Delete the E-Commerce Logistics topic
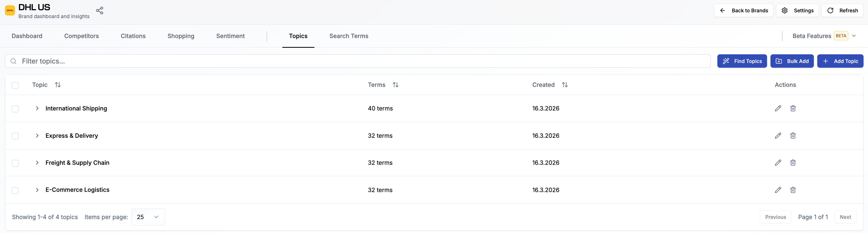Viewport: 868px width, 233px height. pyautogui.click(x=793, y=190)
